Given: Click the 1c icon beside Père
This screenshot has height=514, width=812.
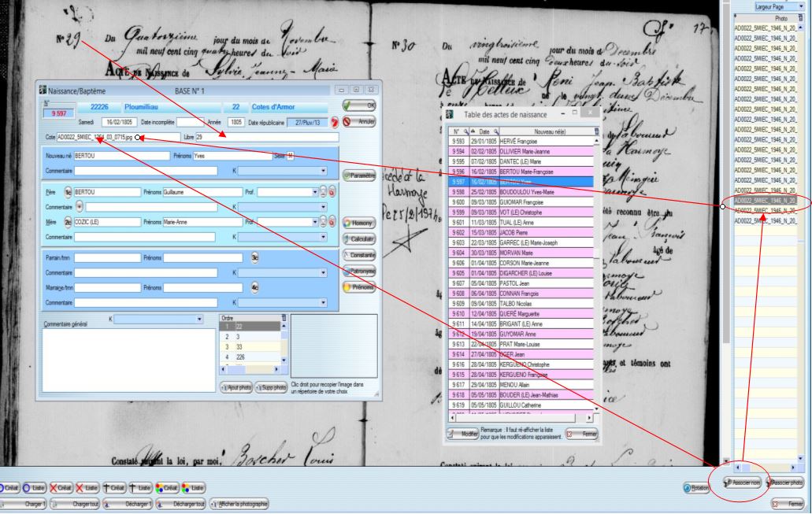Looking at the screenshot, I should tap(68, 191).
